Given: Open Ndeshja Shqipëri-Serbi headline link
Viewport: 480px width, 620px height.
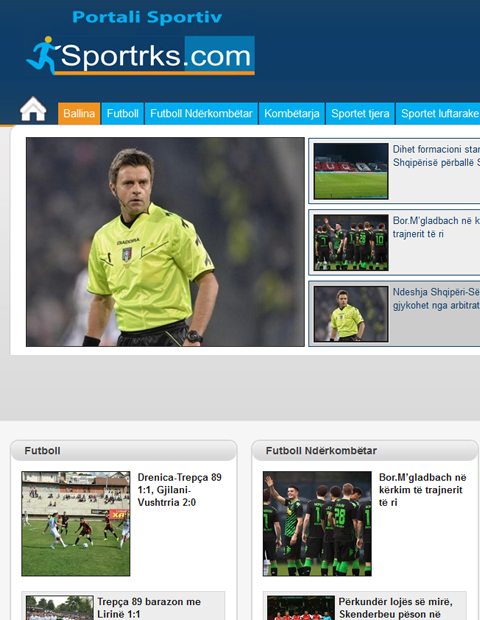Looking at the screenshot, I should [436, 299].
